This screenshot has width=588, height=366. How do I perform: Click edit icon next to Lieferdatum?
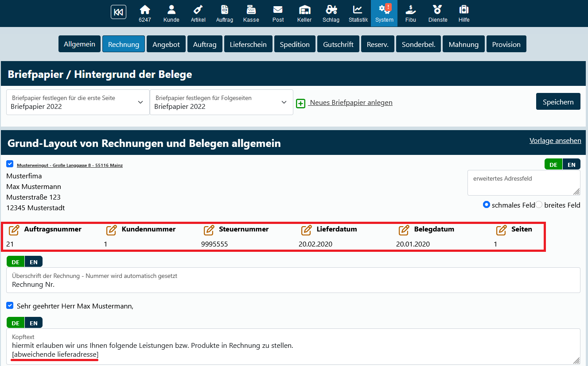[x=306, y=230]
